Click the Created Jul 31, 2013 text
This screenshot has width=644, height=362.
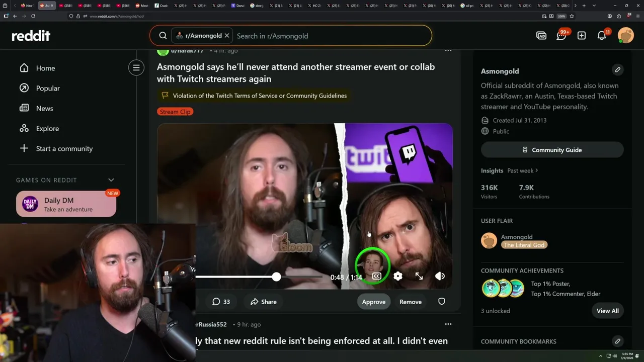[520, 120]
